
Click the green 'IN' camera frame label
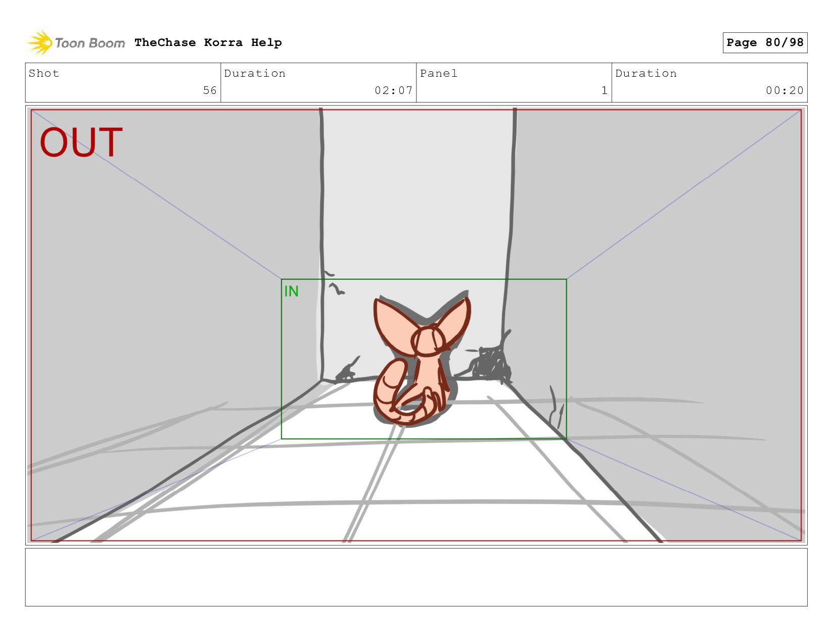pos(291,291)
